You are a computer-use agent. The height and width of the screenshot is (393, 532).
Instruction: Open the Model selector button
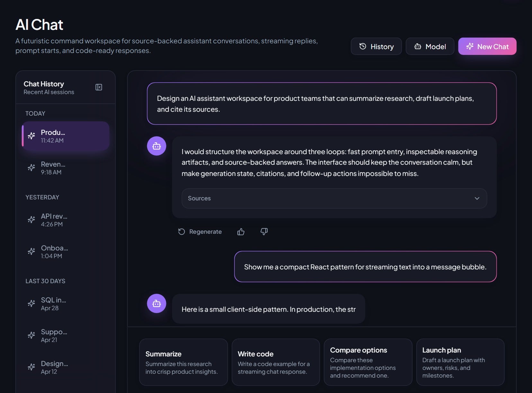[x=430, y=46]
